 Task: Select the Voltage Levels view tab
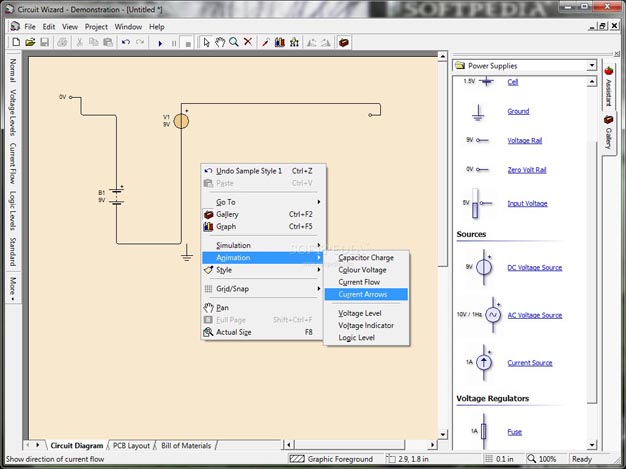pyautogui.click(x=13, y=112)
